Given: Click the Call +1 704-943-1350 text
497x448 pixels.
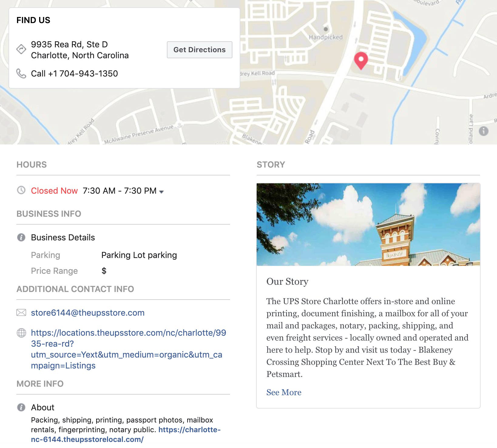Looking at the screenshot, I should [x=74, y=73].
